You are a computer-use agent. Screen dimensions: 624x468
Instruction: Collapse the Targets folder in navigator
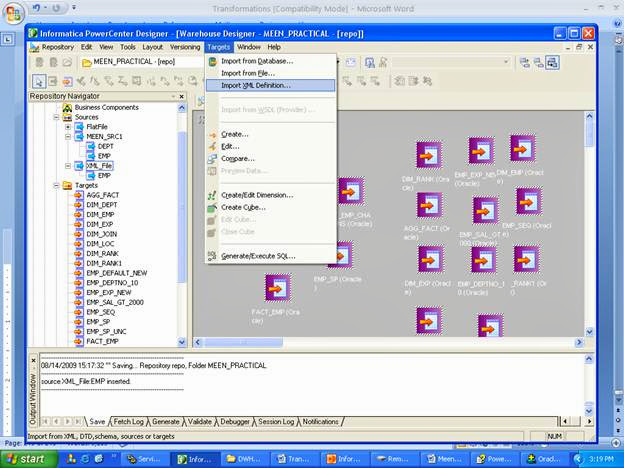(57, 185)
